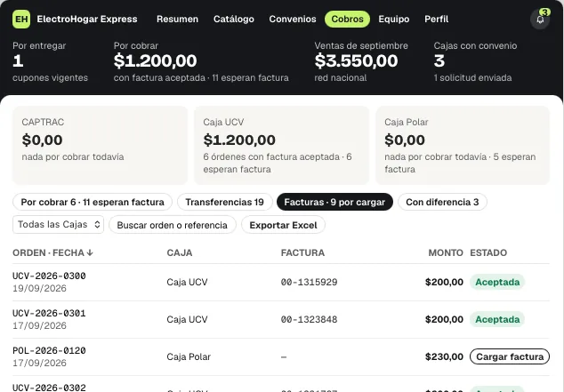Open the CAPTRAC summary card
Screen dimensions: 564x392
tap(100, 145)
